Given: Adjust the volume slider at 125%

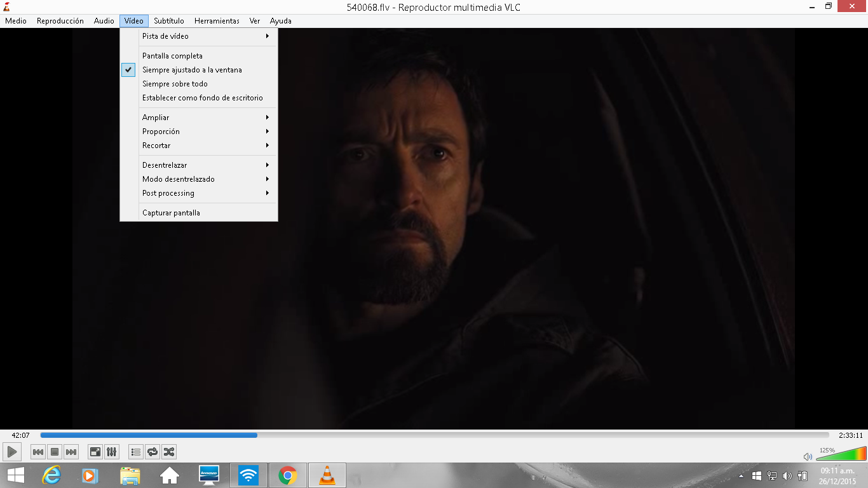Looking at the screenshot, I should [x=841, y=454].
